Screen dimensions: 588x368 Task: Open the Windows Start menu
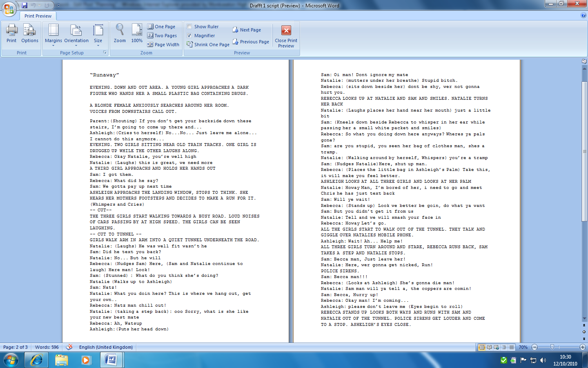click(x=11, y=360)
